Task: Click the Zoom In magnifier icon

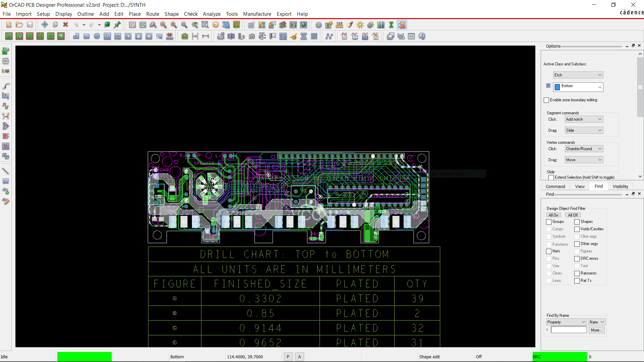Action: click(x=174, y=25)
